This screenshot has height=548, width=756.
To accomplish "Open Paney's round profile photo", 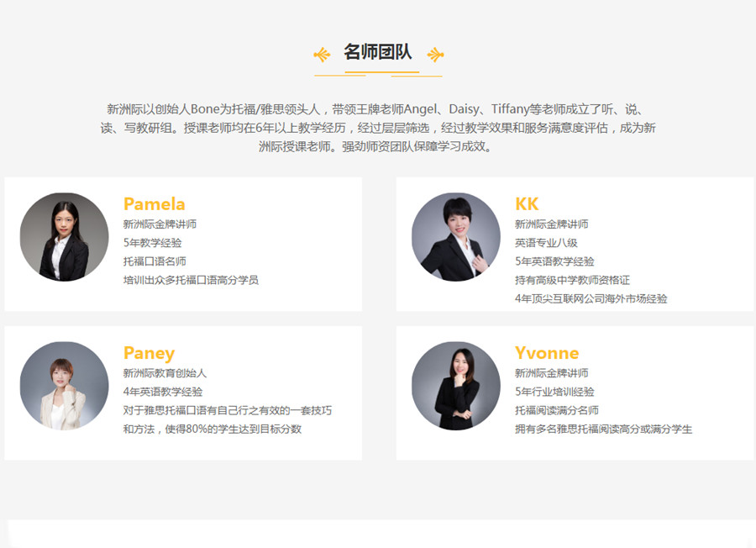I will click(64, 386).
